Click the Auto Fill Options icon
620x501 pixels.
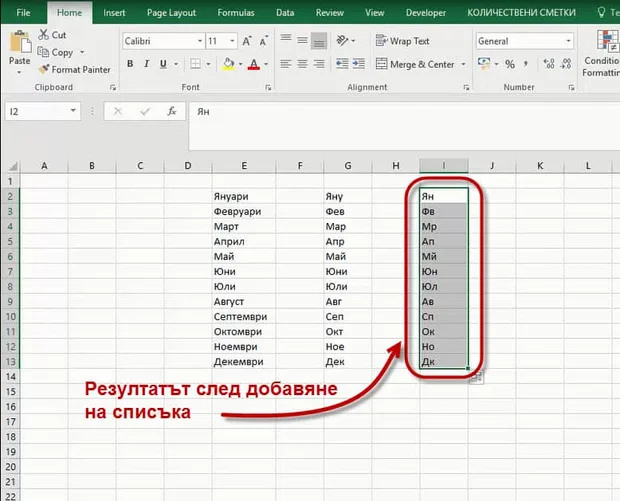pos(477,378)
